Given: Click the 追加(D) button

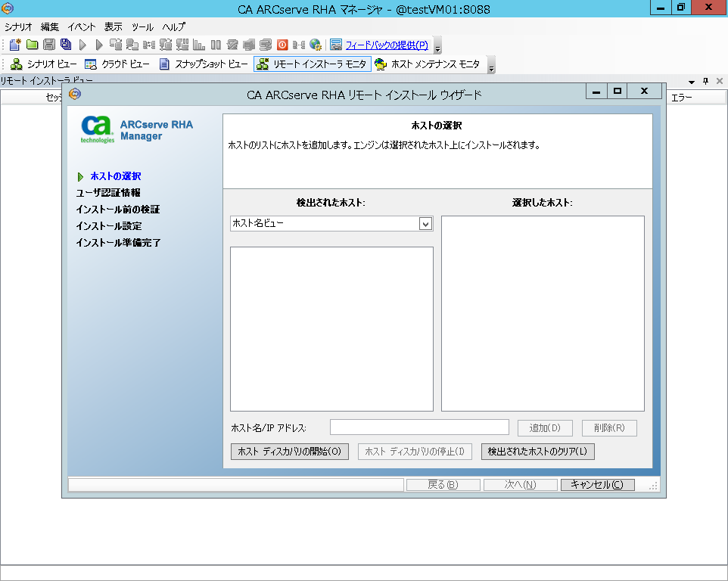Looking at the screenshot, I should 545,428.
